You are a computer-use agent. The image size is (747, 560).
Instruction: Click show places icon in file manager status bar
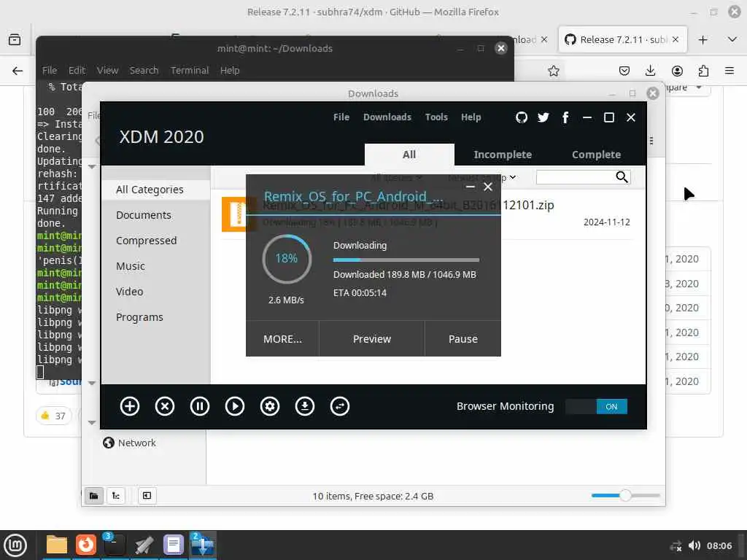94,496
